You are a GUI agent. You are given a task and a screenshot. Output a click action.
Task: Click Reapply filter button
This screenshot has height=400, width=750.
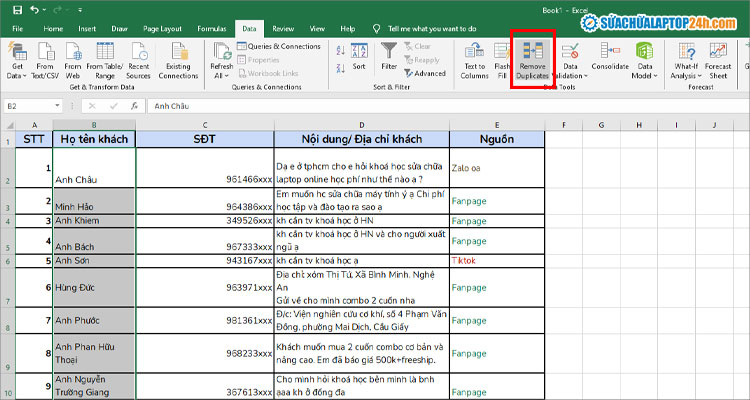coord(421,60)
